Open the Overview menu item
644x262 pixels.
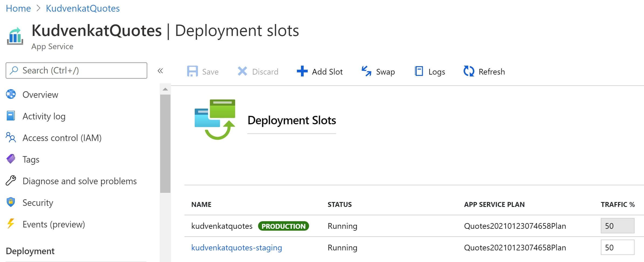(40, 95)
